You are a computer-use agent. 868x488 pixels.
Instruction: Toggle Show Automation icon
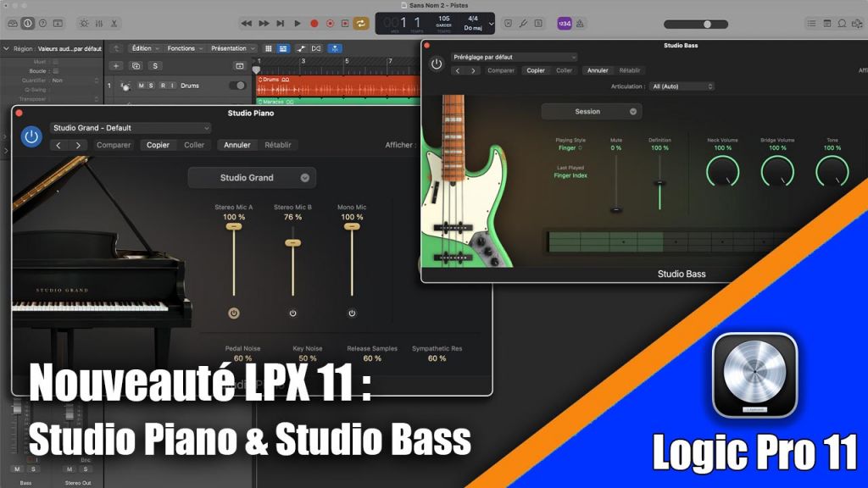point(301,48)
